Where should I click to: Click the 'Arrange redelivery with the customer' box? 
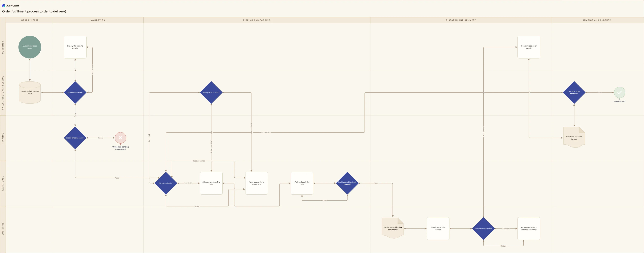point(529,229)
